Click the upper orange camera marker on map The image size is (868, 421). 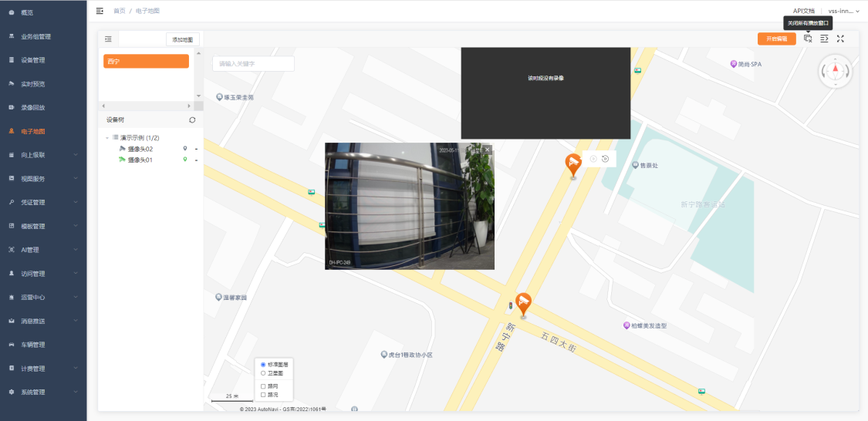[x=573, y=165]
